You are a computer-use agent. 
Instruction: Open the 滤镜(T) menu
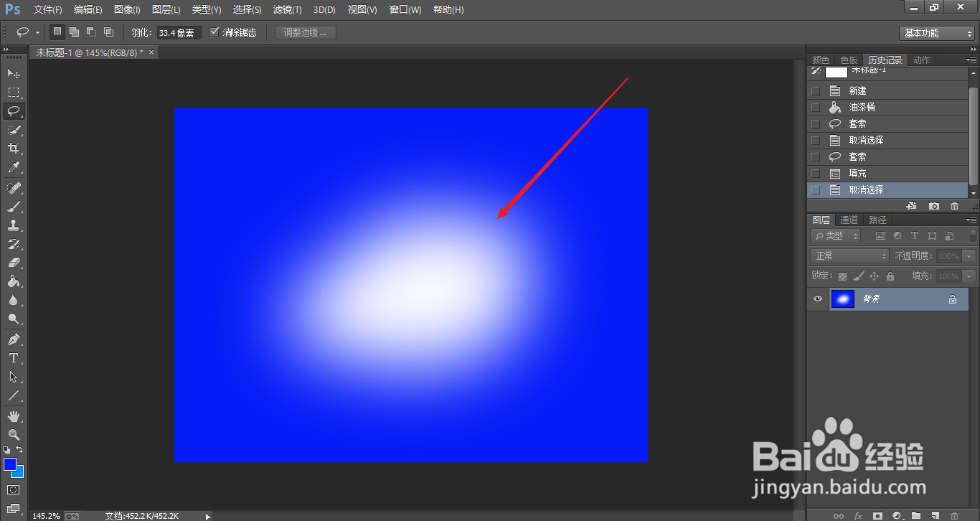click(287, 10)
